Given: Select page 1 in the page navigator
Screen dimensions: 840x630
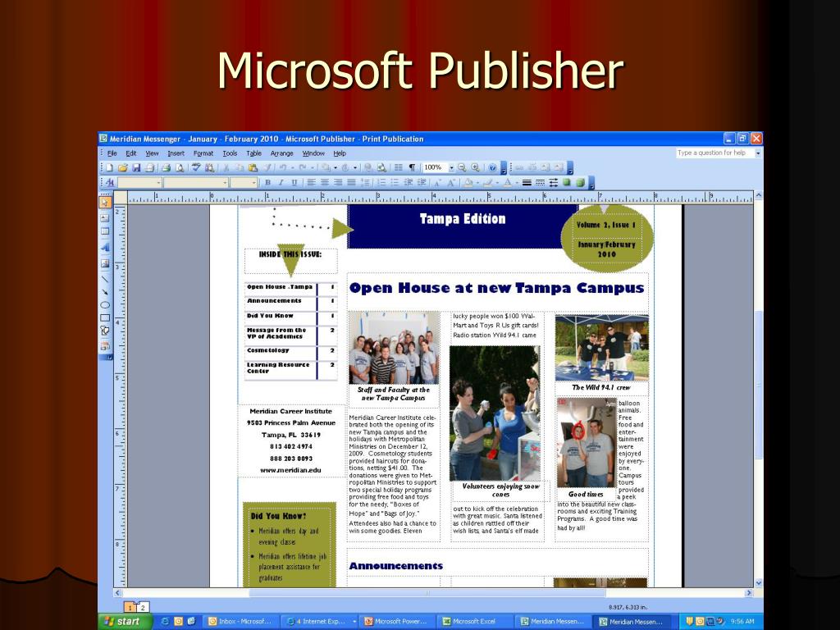Looking at the screenshot, I should (130, 608).
